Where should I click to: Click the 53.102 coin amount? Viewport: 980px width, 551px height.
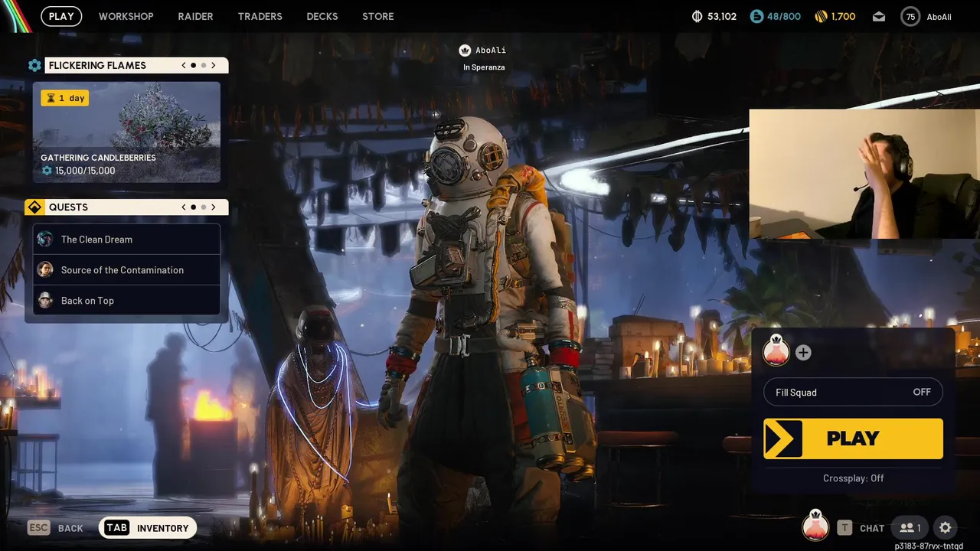coord(721,16)
